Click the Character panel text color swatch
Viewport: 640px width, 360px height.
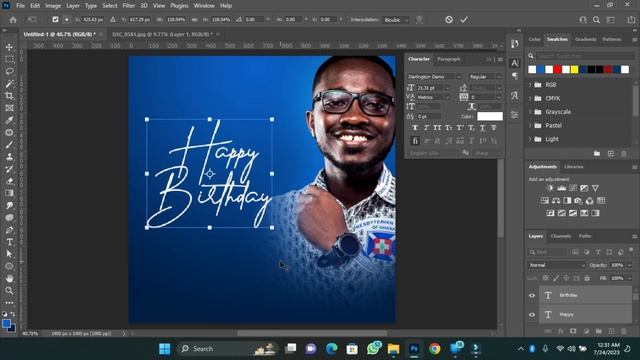490,116
